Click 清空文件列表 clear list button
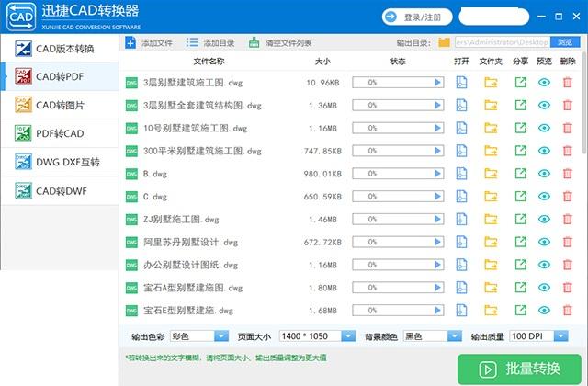 [280, 43]
